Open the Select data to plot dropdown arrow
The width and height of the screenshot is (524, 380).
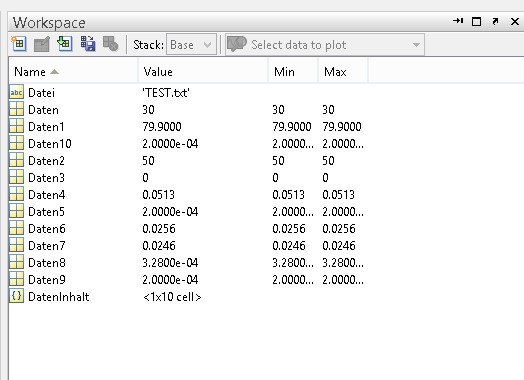click(x=416, y=45)
